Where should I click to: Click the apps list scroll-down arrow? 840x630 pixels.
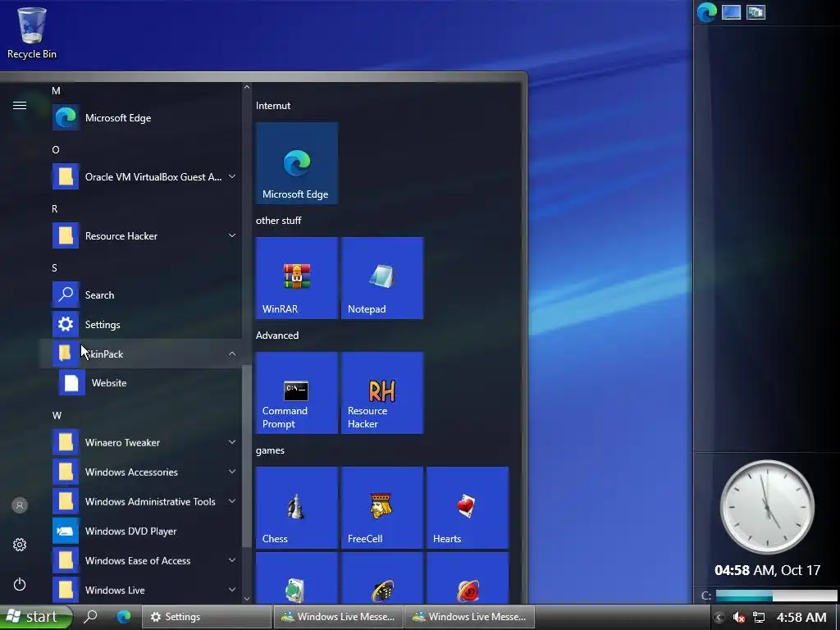click(x=246, y=598)
